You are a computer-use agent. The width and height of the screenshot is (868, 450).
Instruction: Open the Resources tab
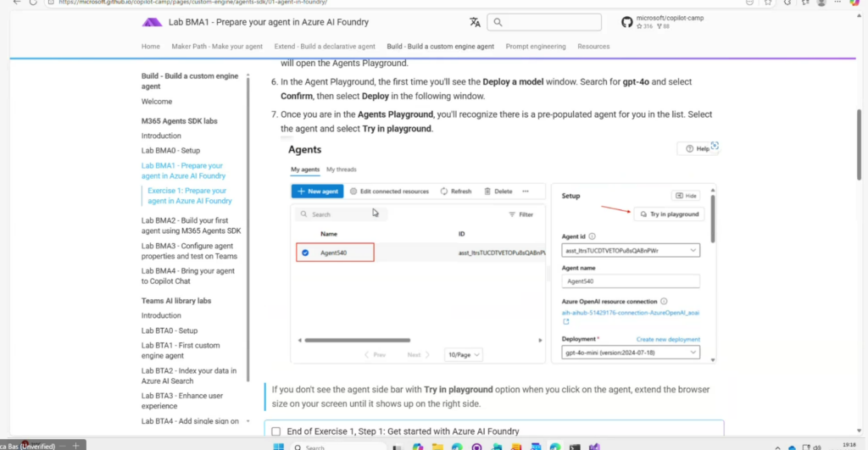(x=593, y=47)
